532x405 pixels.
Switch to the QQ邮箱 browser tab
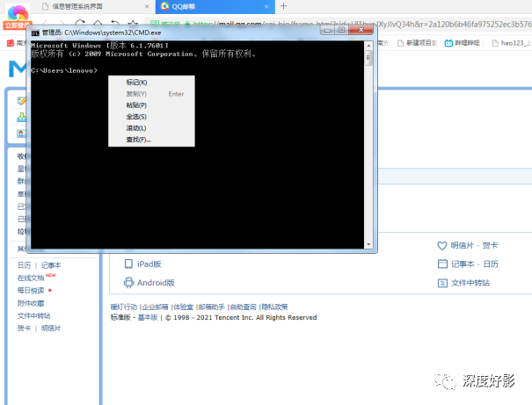pyautogui.click(x=183, y=6)
